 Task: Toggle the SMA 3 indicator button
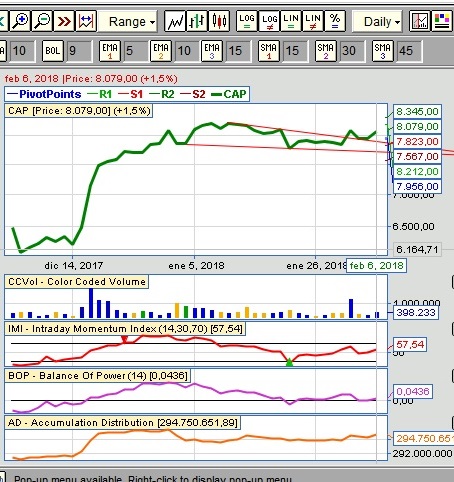pos(383,51)
